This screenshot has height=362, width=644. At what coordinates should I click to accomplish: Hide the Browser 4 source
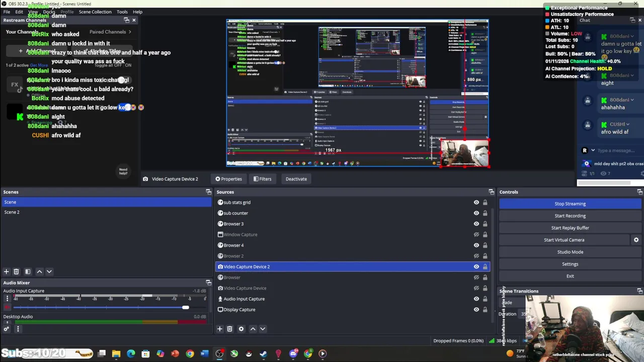pyautogui.click(x=476, y=245)
